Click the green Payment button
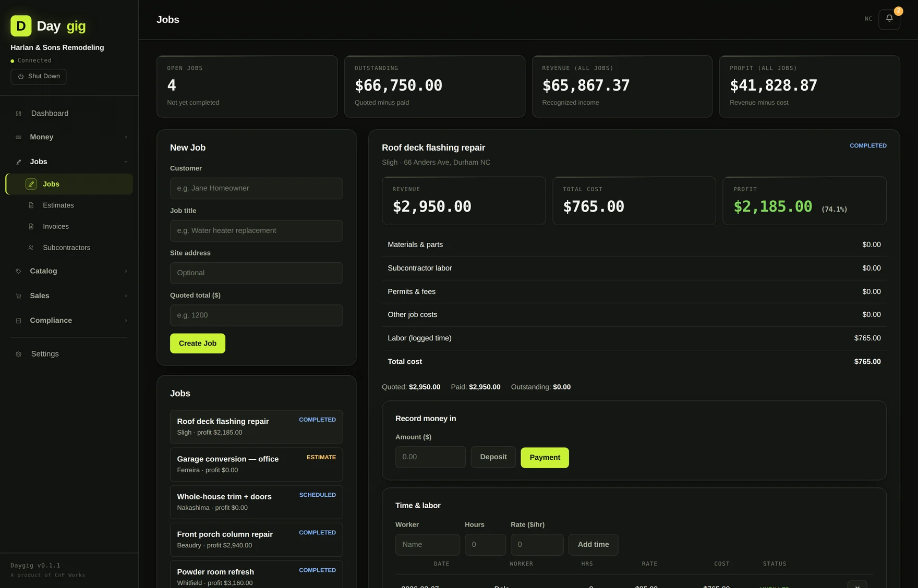 coord(545,458)
